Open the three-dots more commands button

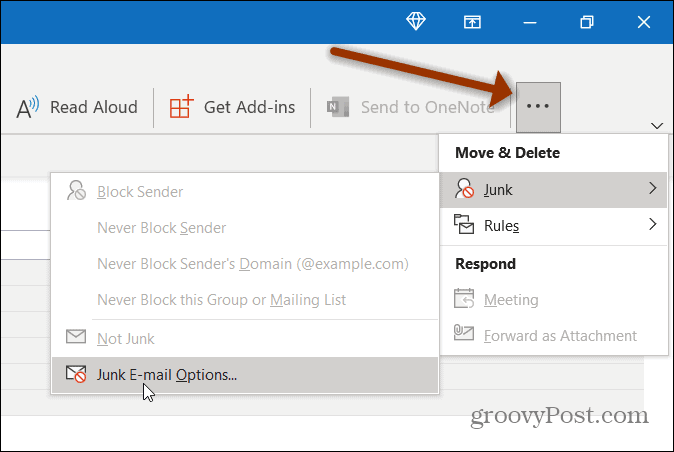(538, 107)
